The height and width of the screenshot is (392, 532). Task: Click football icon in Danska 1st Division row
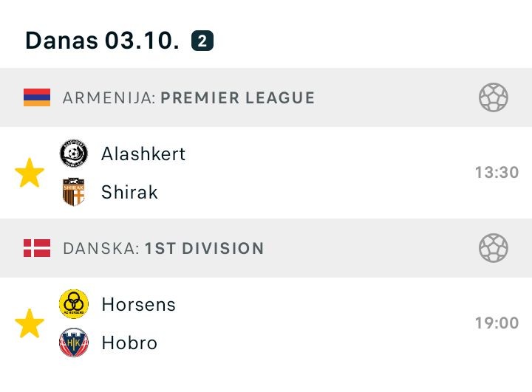pos(493,248)
